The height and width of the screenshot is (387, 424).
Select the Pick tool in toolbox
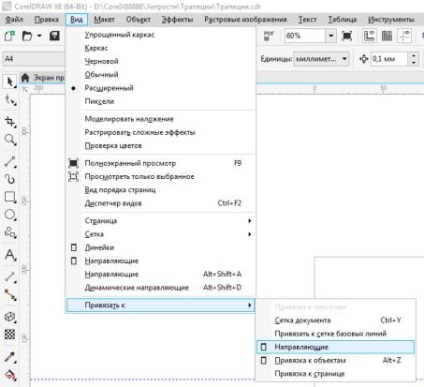point(10,81)
